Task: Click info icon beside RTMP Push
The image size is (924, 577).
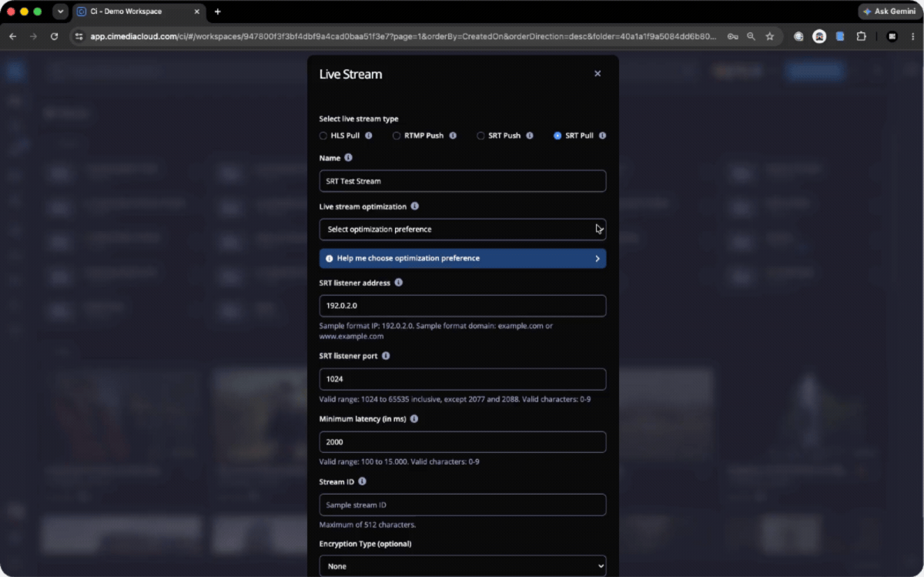Action: [453, 136]
